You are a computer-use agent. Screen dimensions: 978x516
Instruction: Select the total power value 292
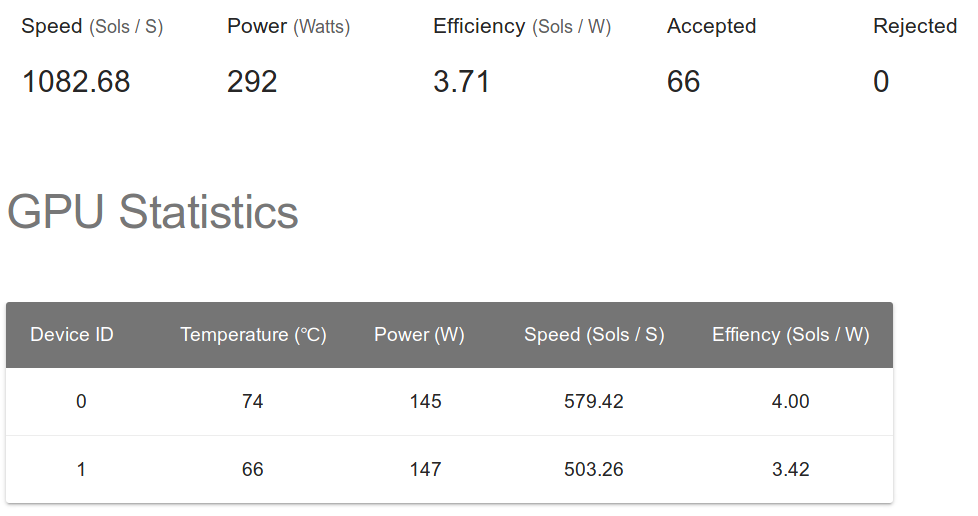(x=252, y=82)
